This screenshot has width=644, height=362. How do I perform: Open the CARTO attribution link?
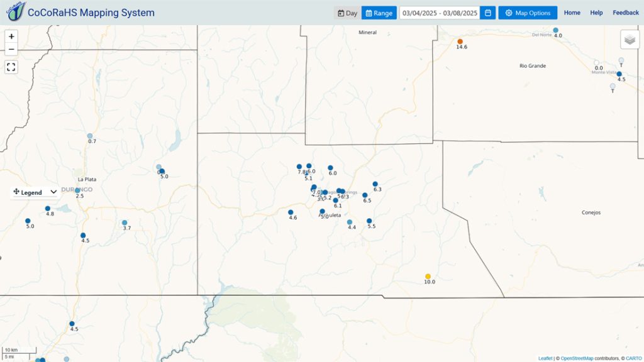pyautogui.click(x=634, y=358)
